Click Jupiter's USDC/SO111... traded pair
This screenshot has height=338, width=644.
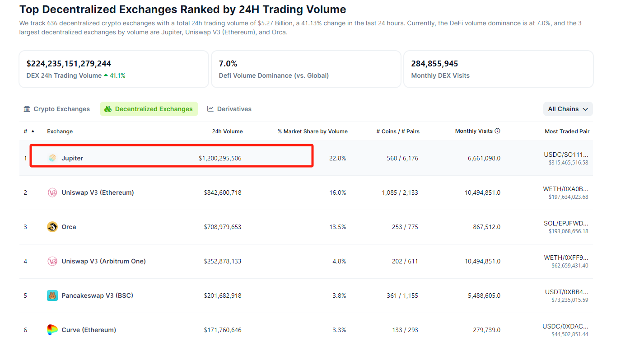coord(566,155)
